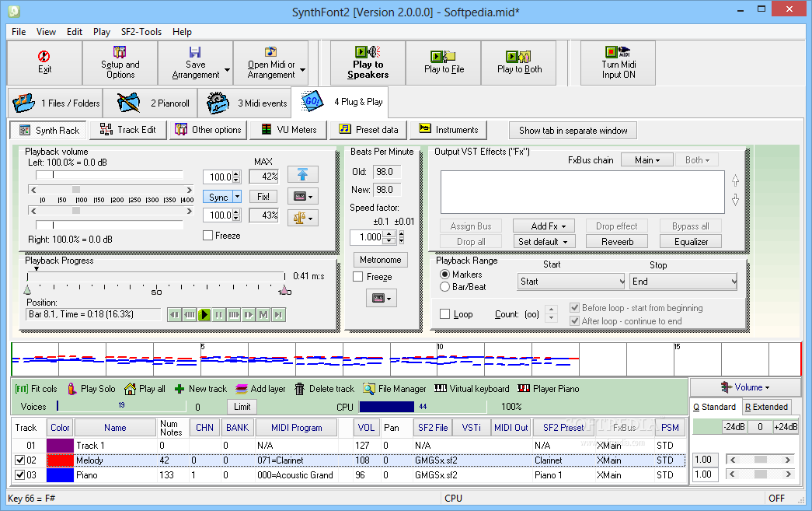
Task: Open the FxBus chain Main dropdown
Action: [646, 160]
